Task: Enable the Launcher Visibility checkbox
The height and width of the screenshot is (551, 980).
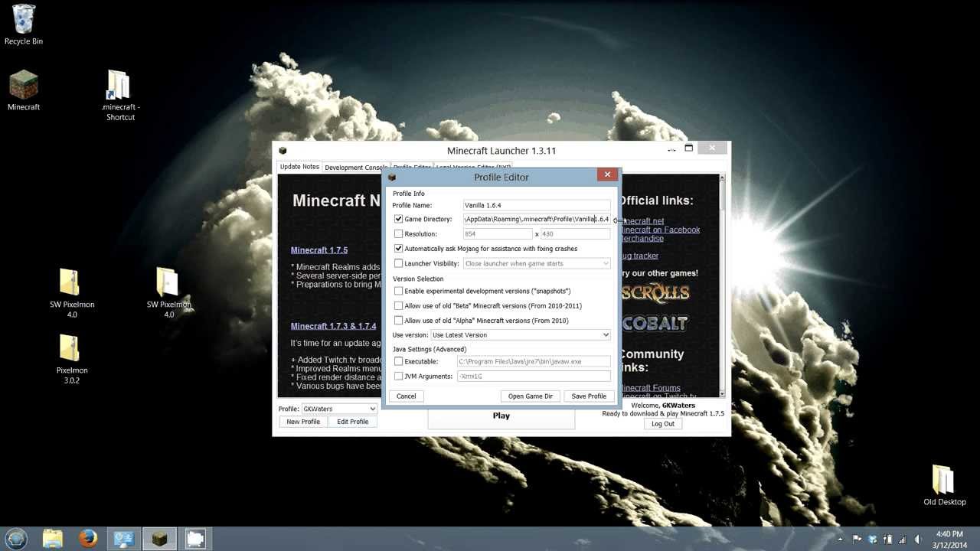Action: pos(398,263)
